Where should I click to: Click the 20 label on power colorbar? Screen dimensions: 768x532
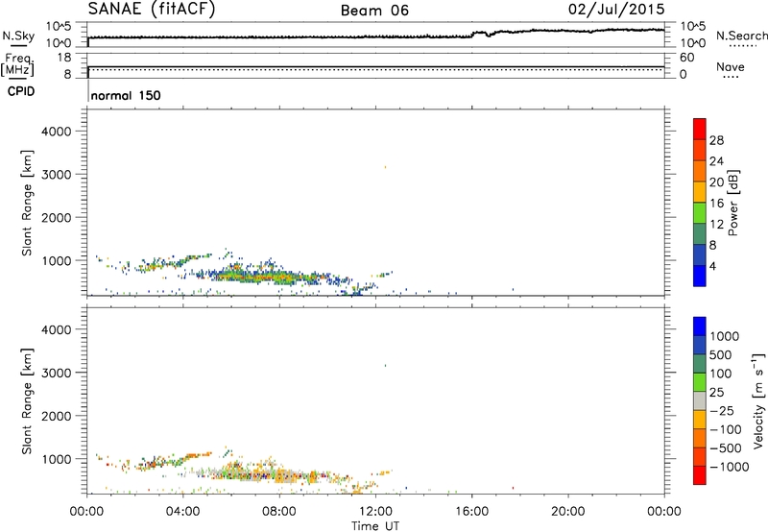click(x=716, y=182)
